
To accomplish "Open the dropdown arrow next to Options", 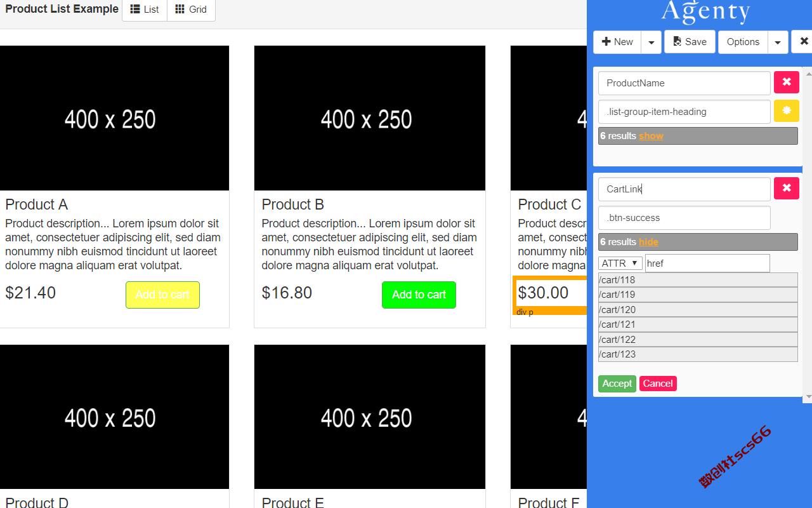I will point(778,42).
